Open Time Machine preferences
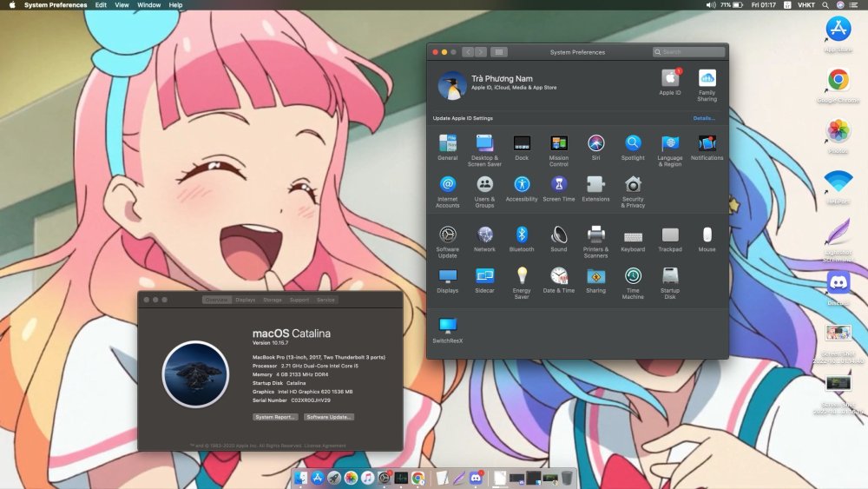This screenshot has width=868, height=489. [x=633, y=283]
